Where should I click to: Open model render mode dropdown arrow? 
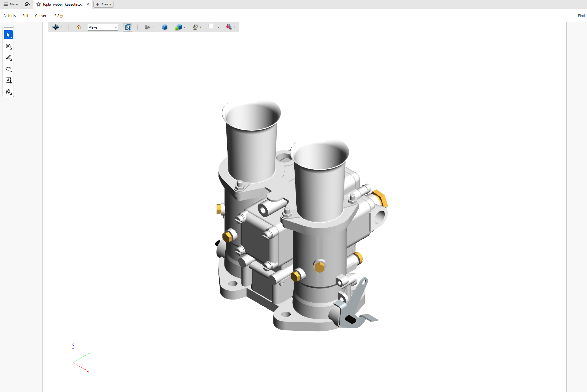click(x=185, y=27)
